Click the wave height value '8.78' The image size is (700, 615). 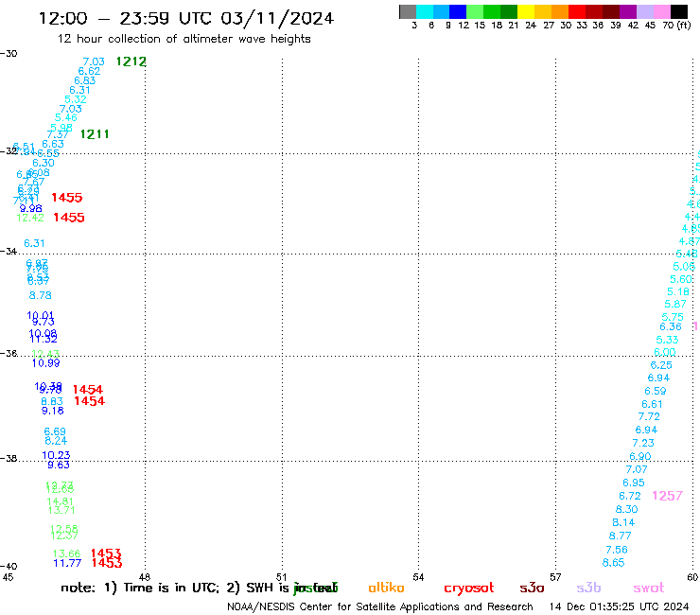click(x=40, y=295)
